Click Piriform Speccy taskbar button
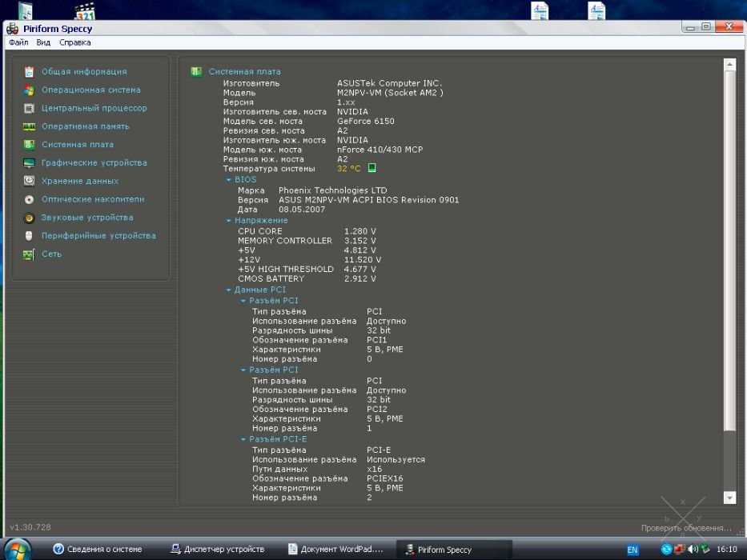Screen dimensions: 747x560 (x=454, y=549)
